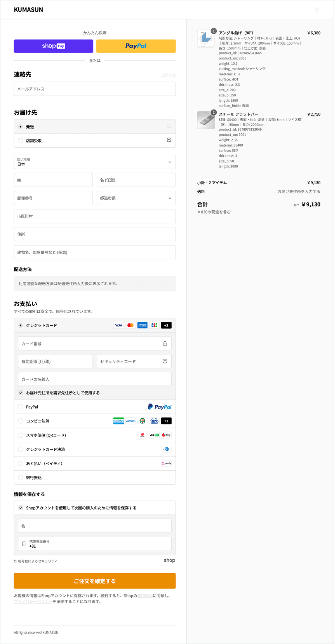The image size is (334, 644).
Task: Click the shopping bag icon in header
Action: pyautogui.click(x=317, y=10)
